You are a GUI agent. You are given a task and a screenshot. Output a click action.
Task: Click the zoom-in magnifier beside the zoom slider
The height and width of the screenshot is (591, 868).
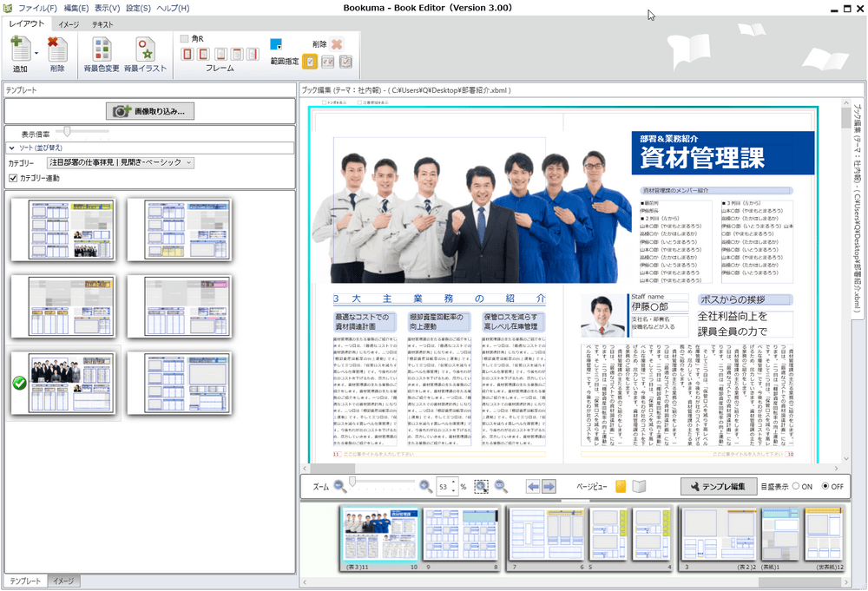tap(424, 487)
